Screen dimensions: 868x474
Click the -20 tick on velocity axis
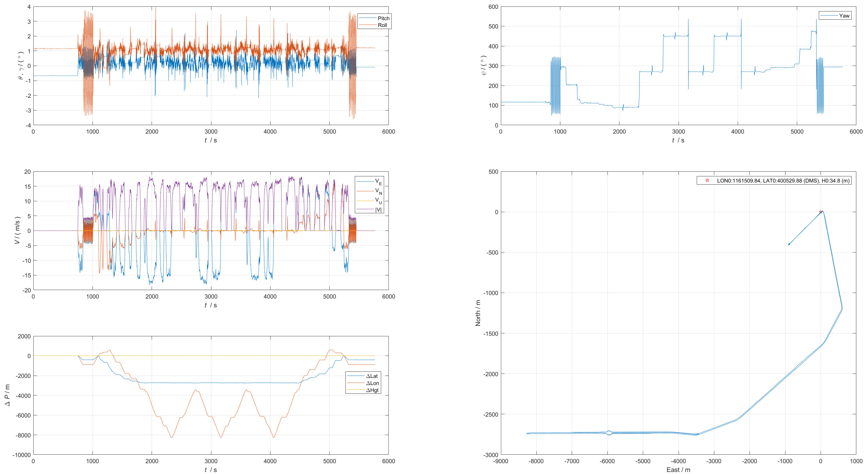(27, 290)
